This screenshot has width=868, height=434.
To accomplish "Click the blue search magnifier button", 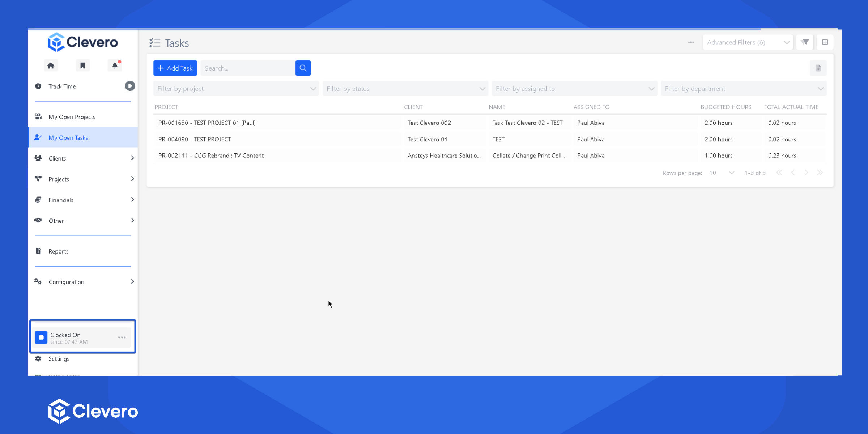I will coord(303,68).
